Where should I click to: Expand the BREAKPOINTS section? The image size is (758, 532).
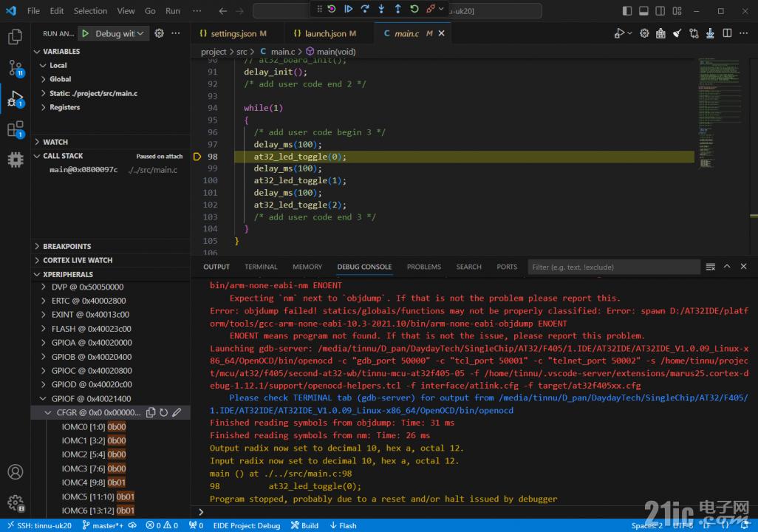(x=37, y=247)
